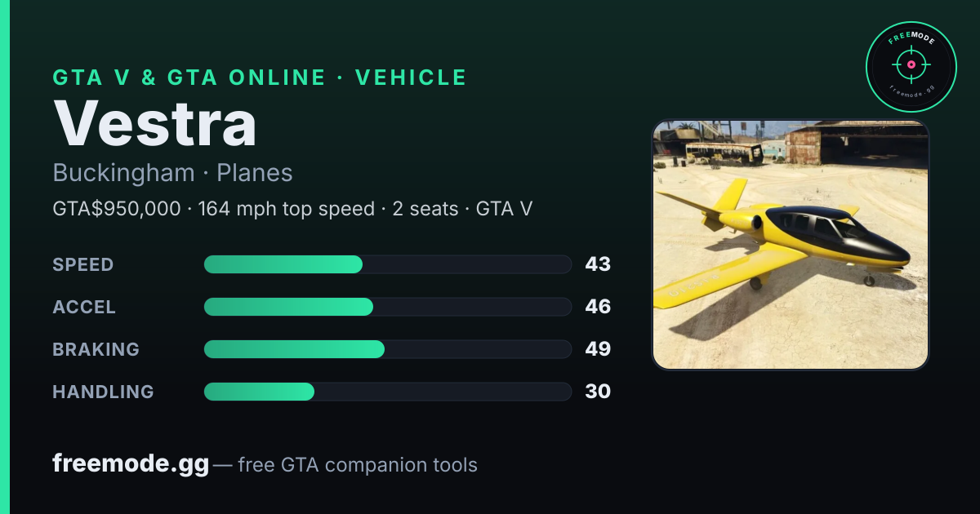Click the handling value 30
This screenshot has height=514, width=980.
click(x=598, y=392)
